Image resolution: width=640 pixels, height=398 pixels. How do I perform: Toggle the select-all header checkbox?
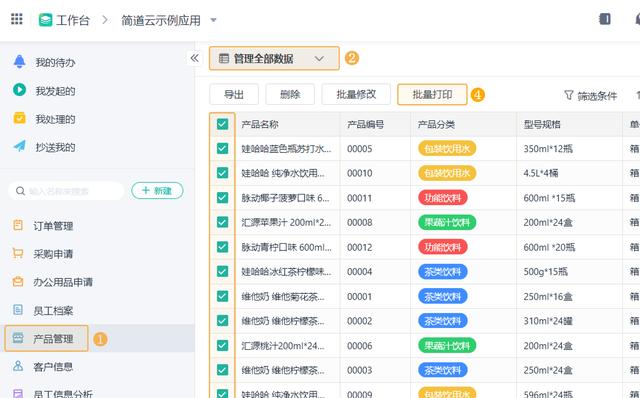[222, 124]
